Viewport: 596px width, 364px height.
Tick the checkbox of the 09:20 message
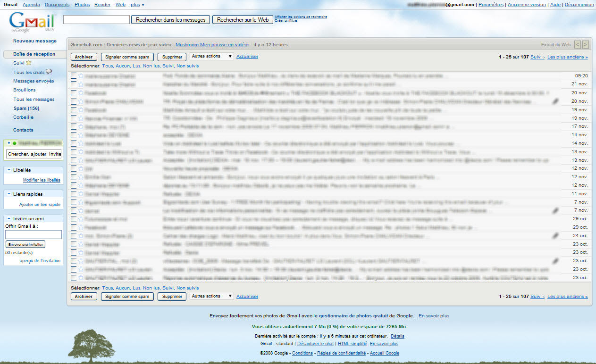[74, 75]
